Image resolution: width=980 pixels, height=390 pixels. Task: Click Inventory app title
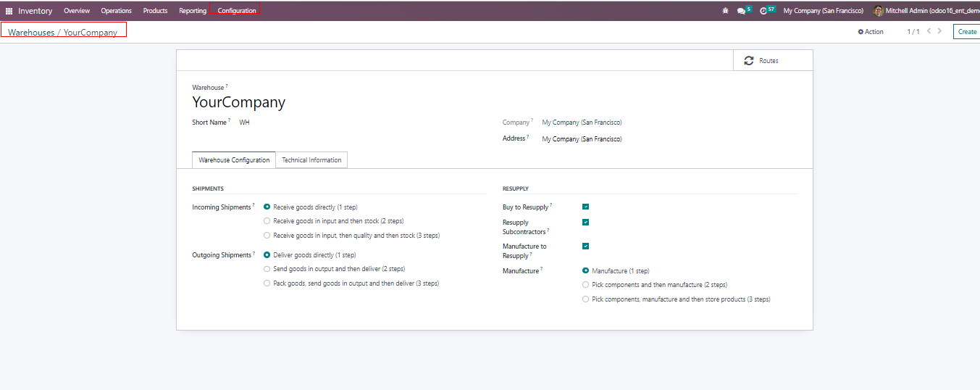click(x=35, y=11)
